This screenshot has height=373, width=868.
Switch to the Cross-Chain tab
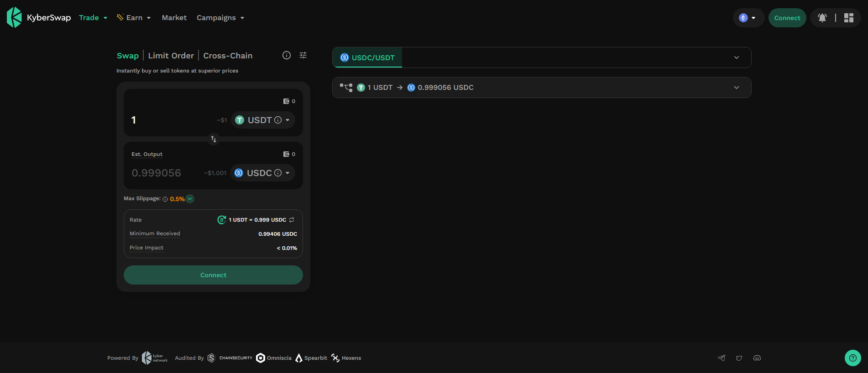tap(228, 56)
